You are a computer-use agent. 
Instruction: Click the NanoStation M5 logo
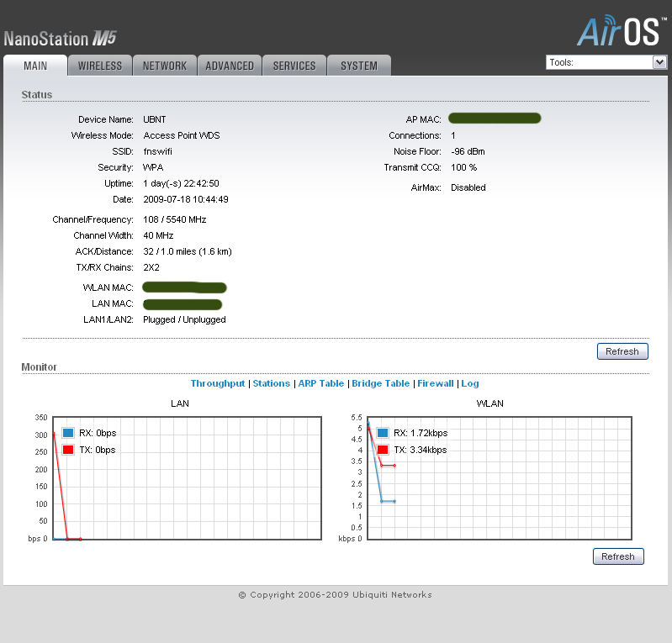click(60, 39)
